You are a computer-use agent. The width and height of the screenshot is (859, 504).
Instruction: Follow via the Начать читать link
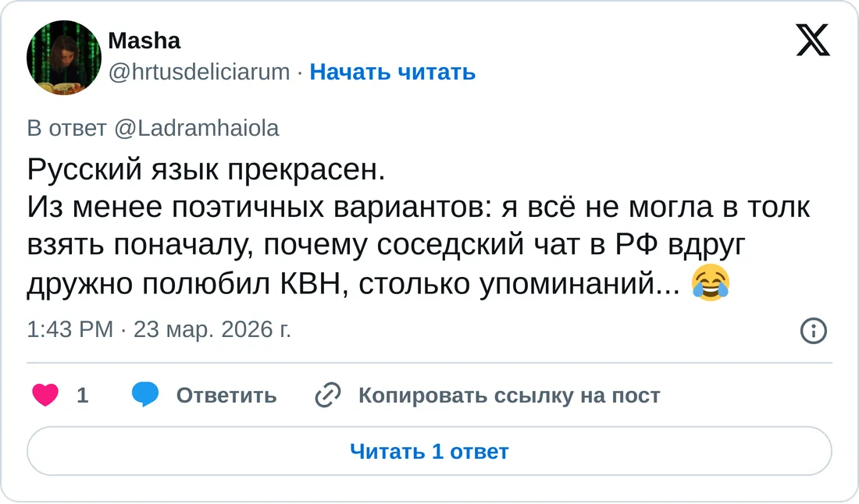coord(392,72)
